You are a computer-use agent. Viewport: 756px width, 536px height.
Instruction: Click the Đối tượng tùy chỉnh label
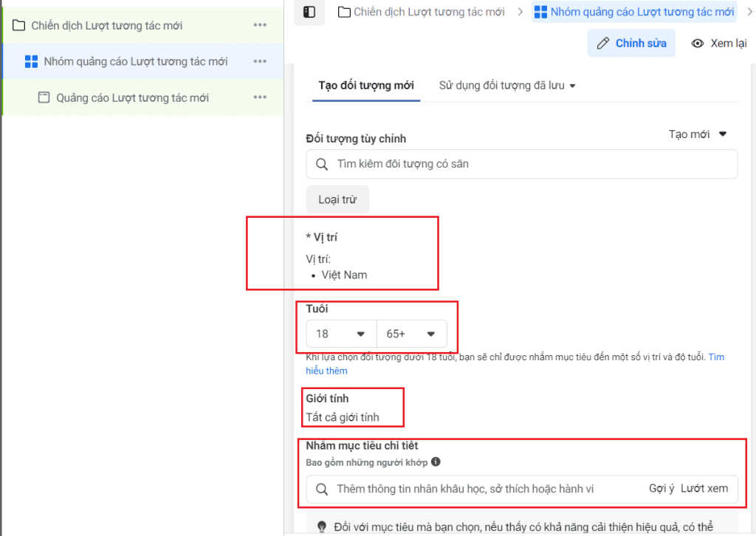tap(356, 139)
